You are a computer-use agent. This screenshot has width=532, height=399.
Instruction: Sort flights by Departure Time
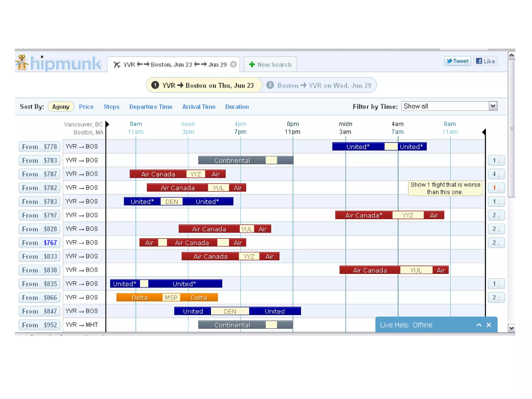pos(151,107)
